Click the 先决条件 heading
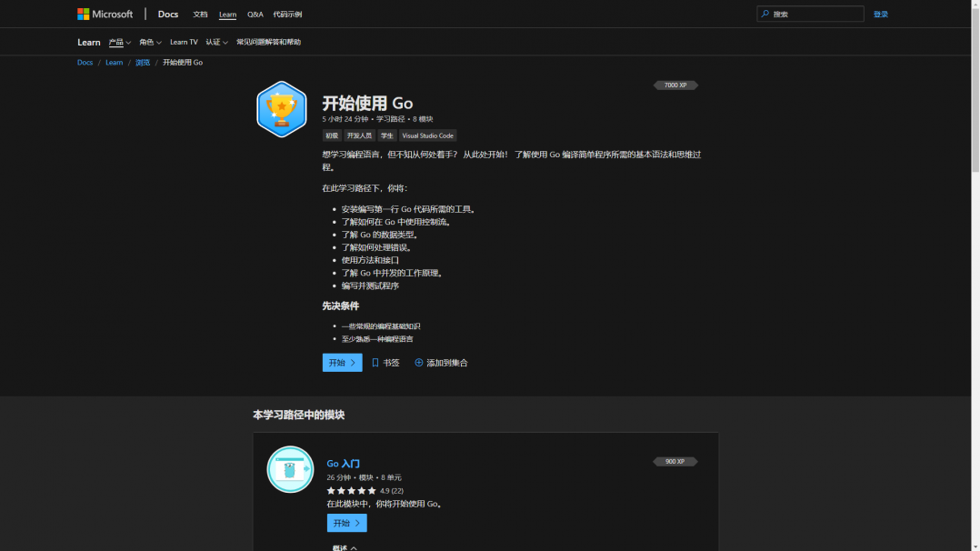 click(x=341, y=306)
